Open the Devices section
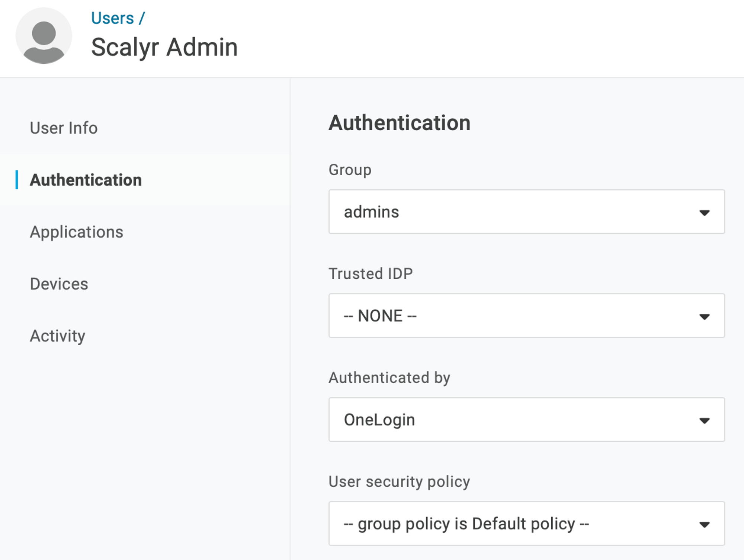 point(59,284)
